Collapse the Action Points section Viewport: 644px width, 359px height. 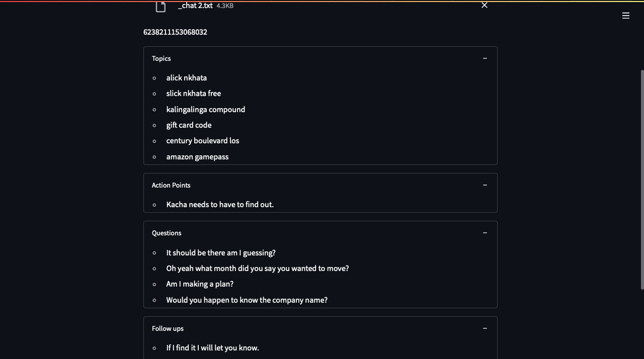[x=485, y=185]
